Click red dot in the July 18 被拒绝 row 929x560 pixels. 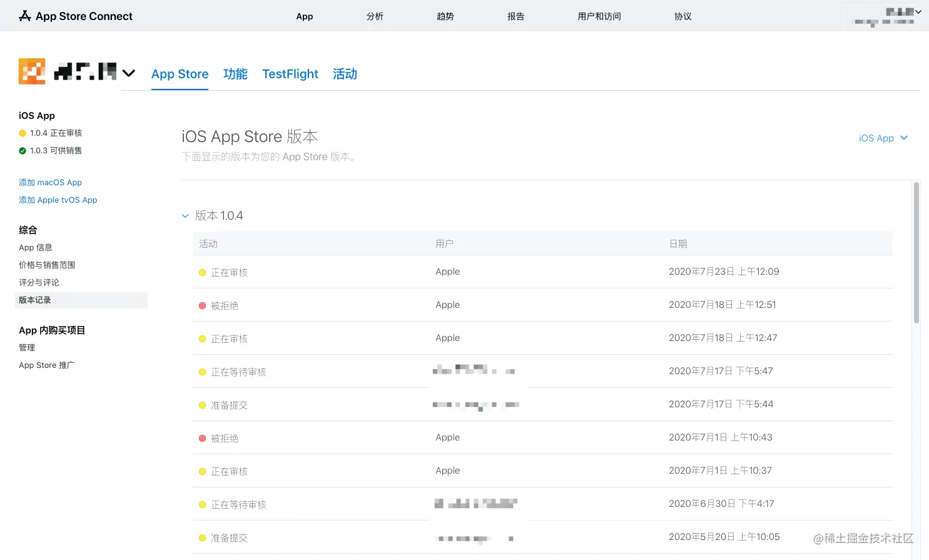click(x=202, y=306)
